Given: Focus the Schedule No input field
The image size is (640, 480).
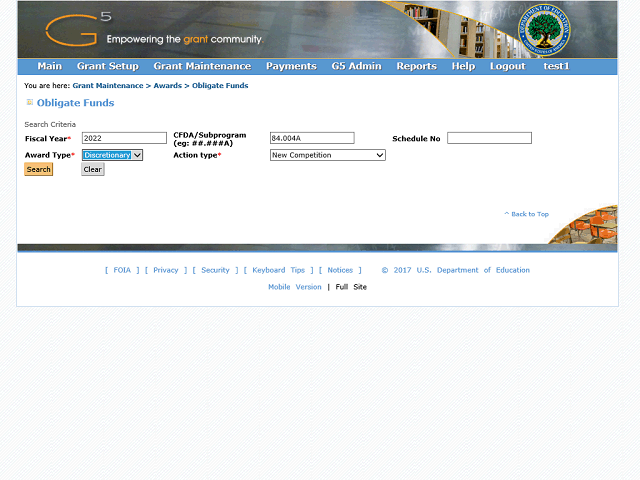Looking at the screenshot, I should 489,138.
